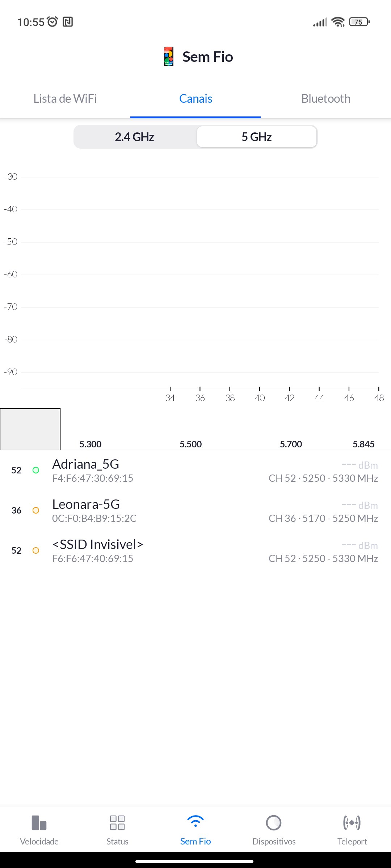The height and width of the screenshot is (868, 391).
Task: Select the 5 GHz band option
Action: pyautogui.click(x=257, y=137)
